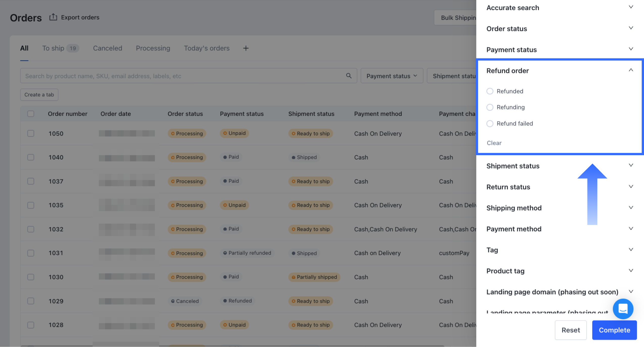The image size is (644, 347).
Task: Expand Product tag filter chevron
Action: click(x=631, y=271)
